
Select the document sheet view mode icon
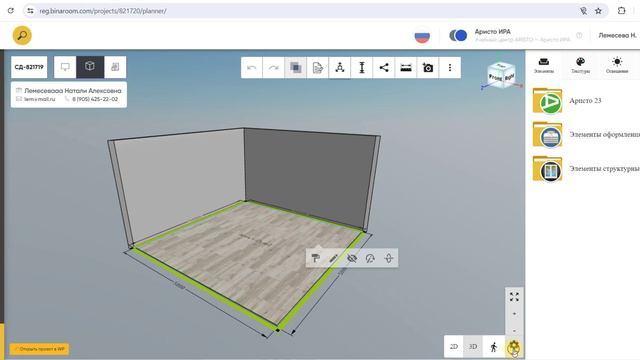click(115, 67)
